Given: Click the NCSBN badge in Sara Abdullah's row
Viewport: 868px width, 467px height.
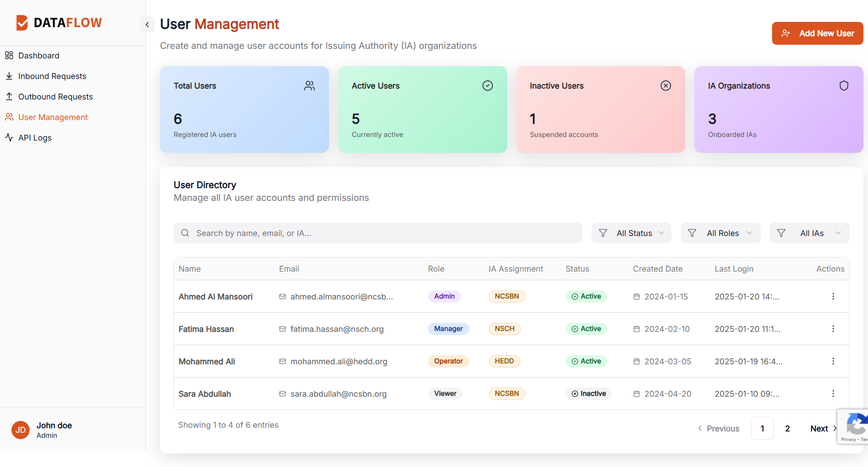Looking at the screenshot, I should (x=507, y=394).
